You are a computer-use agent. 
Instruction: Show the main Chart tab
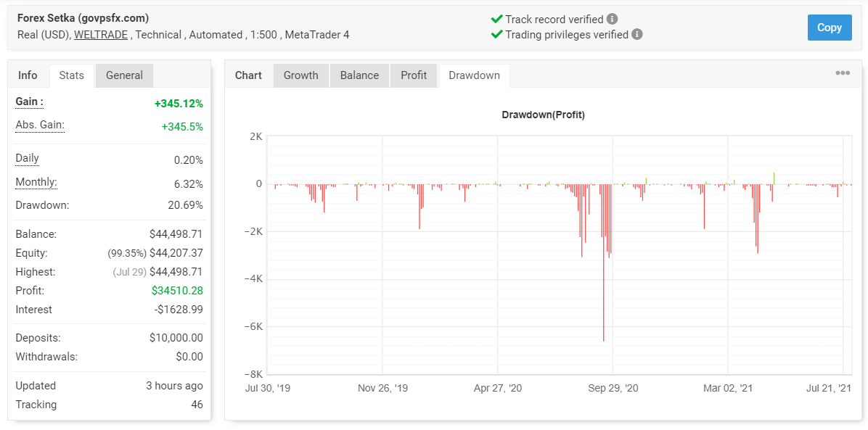[x=248, y=76]
